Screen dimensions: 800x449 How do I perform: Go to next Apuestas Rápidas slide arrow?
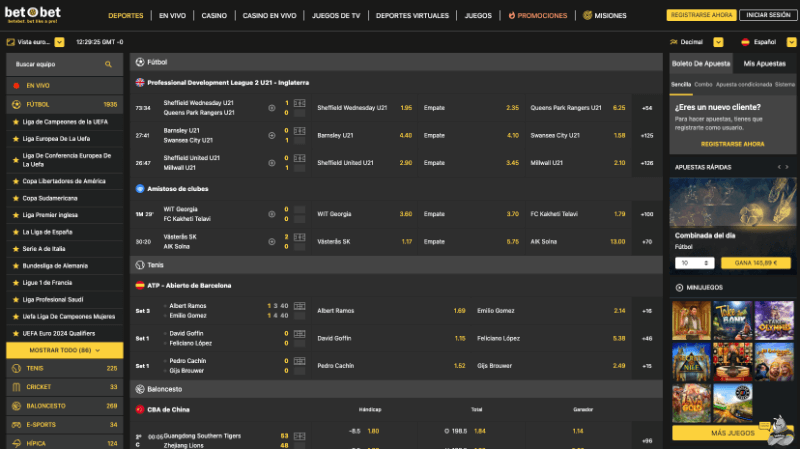(787, 167)
